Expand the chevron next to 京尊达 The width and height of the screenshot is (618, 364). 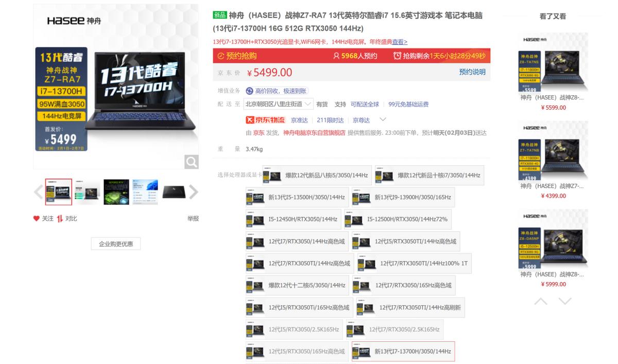382,119
